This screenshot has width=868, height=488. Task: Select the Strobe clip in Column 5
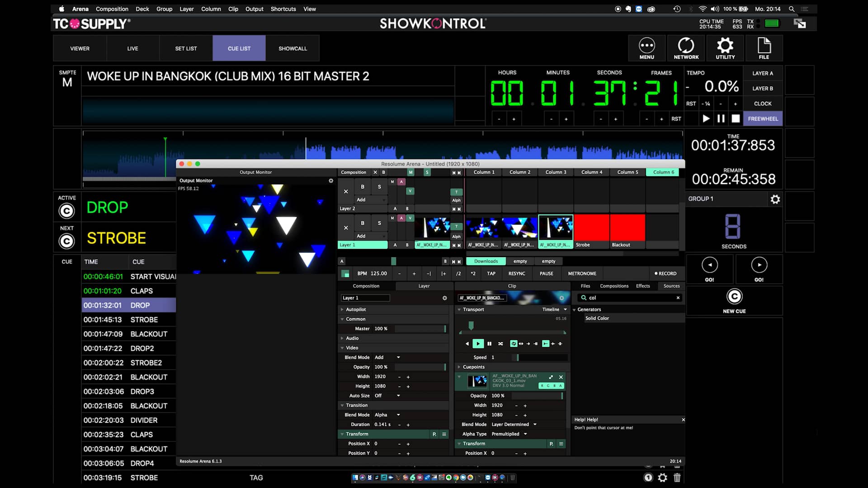[591, 229]
